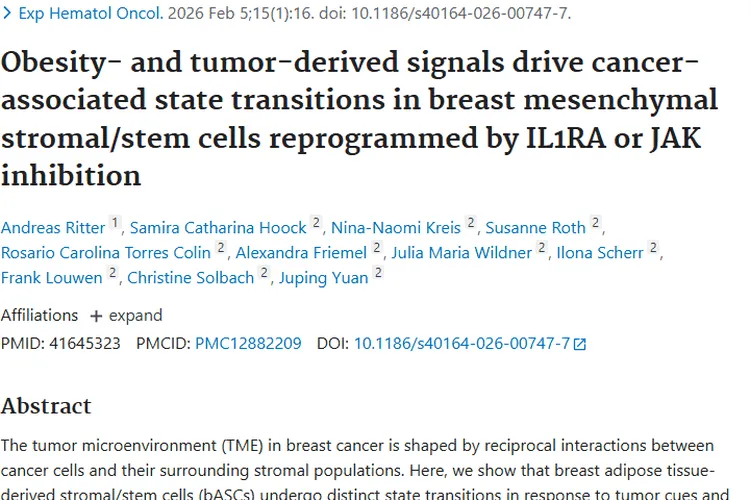Screen dimensions: 750x500
Task: Open the PMC12882209 full text link
Action: click(248, 343)
